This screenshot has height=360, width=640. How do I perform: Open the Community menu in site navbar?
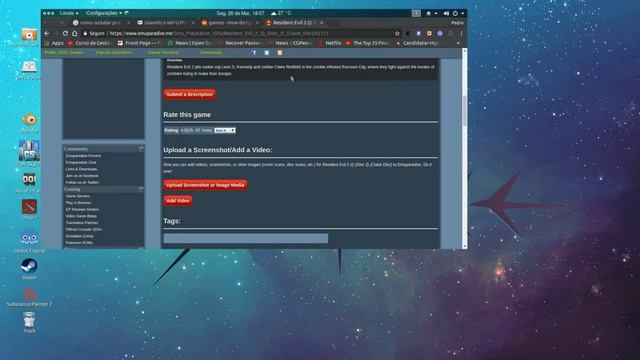211,53
